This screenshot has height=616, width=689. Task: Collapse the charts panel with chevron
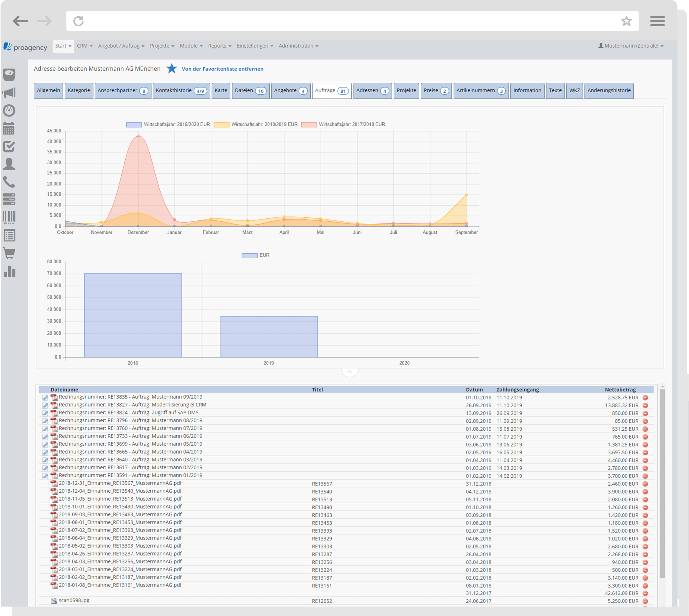[350, 372]
